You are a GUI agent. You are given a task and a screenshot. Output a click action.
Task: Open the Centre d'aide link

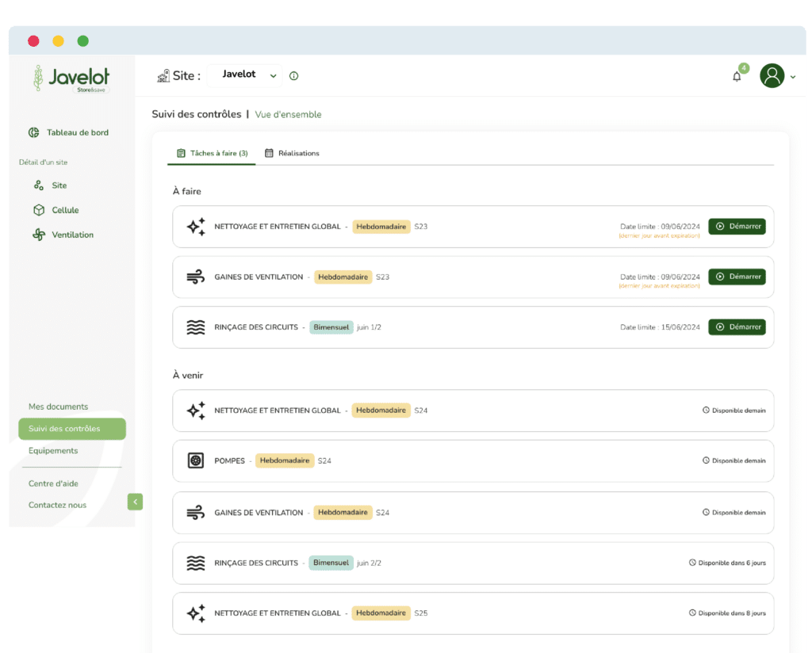(53, 483)
